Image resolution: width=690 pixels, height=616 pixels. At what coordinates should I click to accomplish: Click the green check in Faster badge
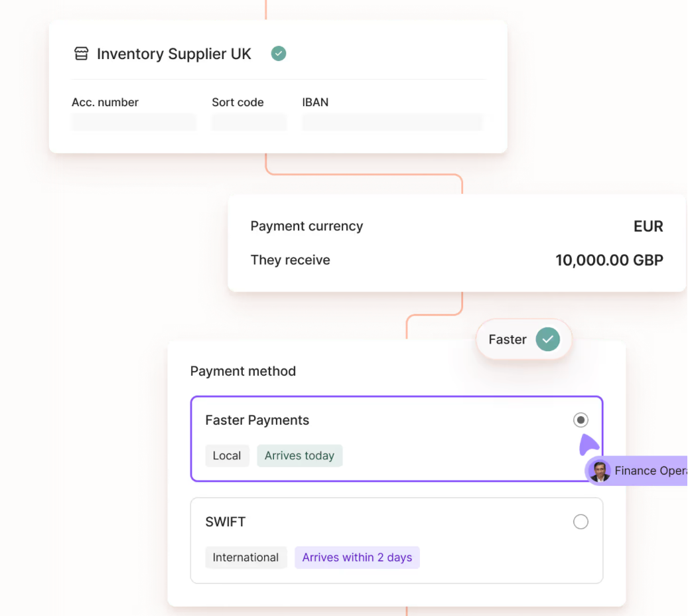tap(547, 339)
